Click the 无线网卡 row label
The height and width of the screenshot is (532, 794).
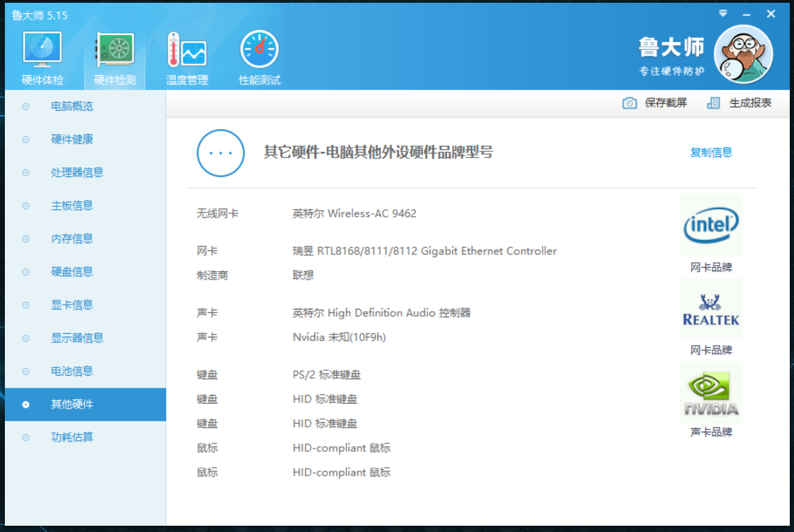(217, 213)
